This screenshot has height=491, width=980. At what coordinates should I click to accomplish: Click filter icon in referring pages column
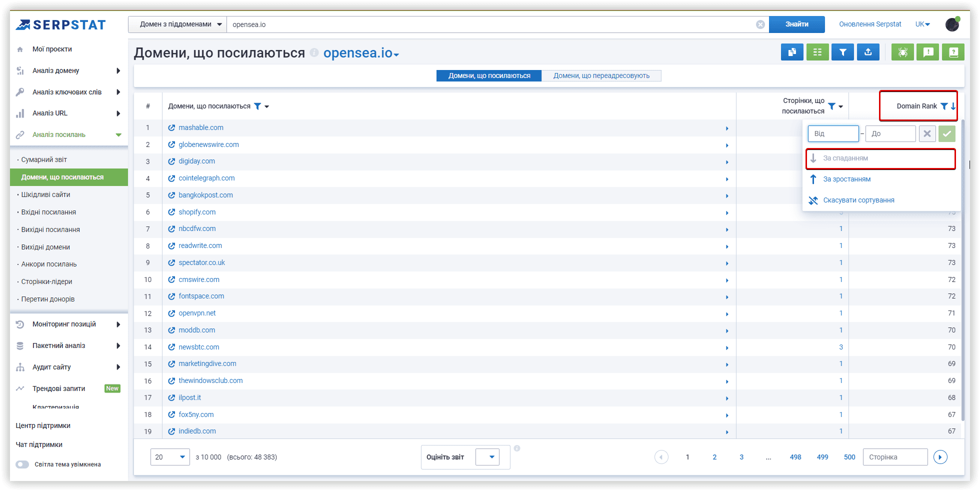click(831, 106)
